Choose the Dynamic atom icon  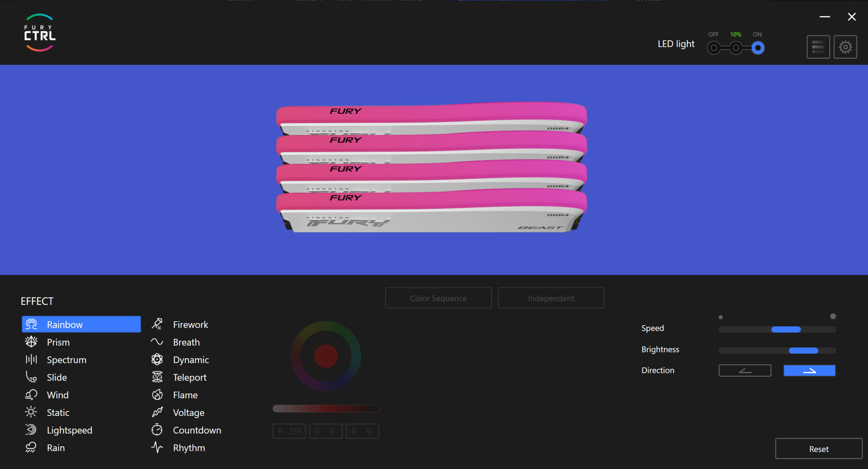[x=157, y=359]
